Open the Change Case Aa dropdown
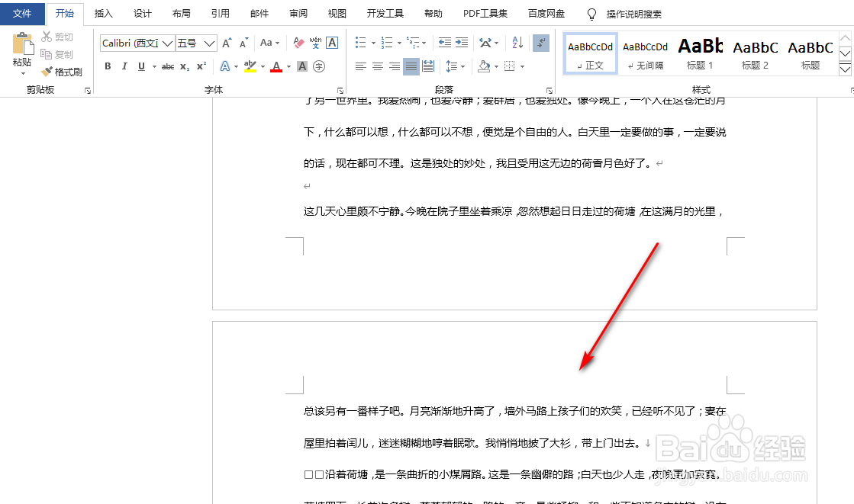The height and width of the screenshot is (504, 854). tap(269, 43)
